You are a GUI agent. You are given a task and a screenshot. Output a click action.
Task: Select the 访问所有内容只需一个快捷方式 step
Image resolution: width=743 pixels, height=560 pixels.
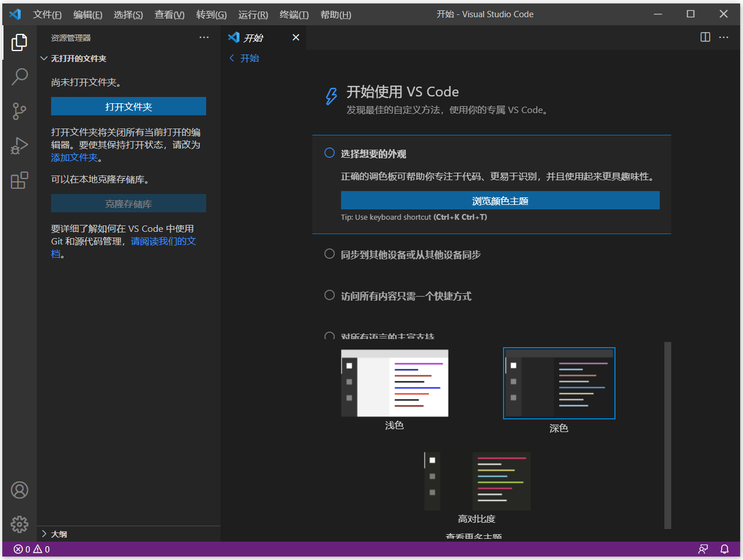click(406, 295)
